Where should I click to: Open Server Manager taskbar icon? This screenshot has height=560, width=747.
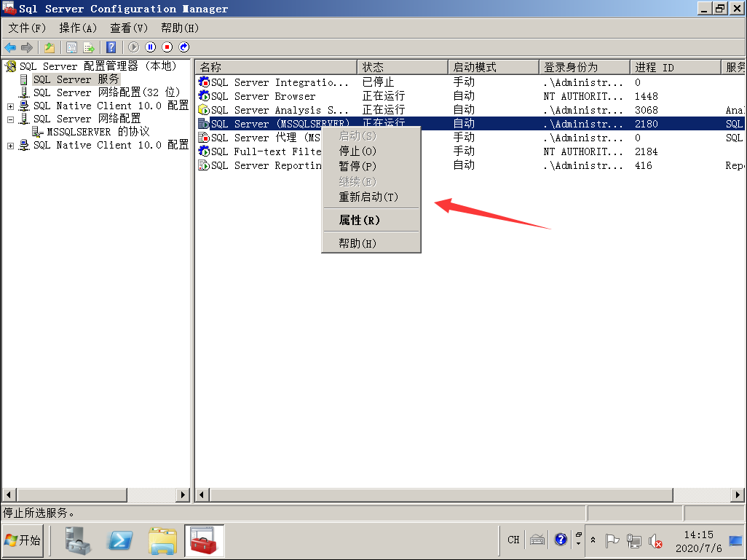(78, 540)
